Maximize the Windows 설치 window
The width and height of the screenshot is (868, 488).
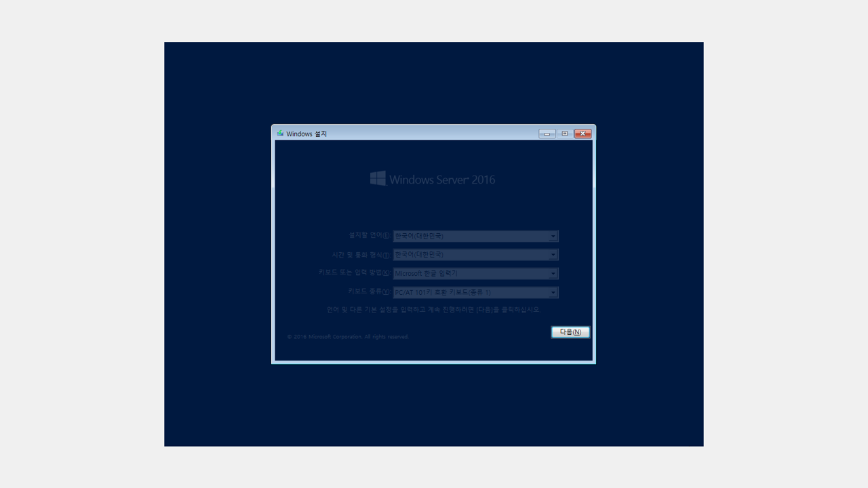pos(565,134)
